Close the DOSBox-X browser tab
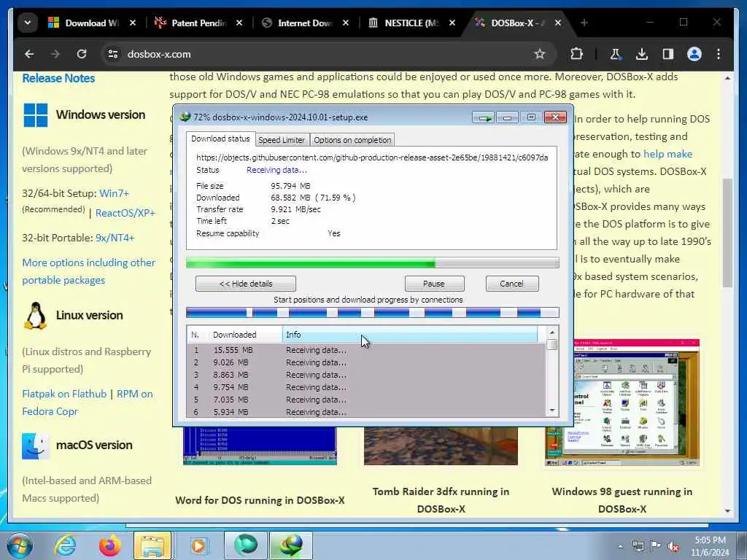This screenshot has width=747, height=560. point(558,23)
